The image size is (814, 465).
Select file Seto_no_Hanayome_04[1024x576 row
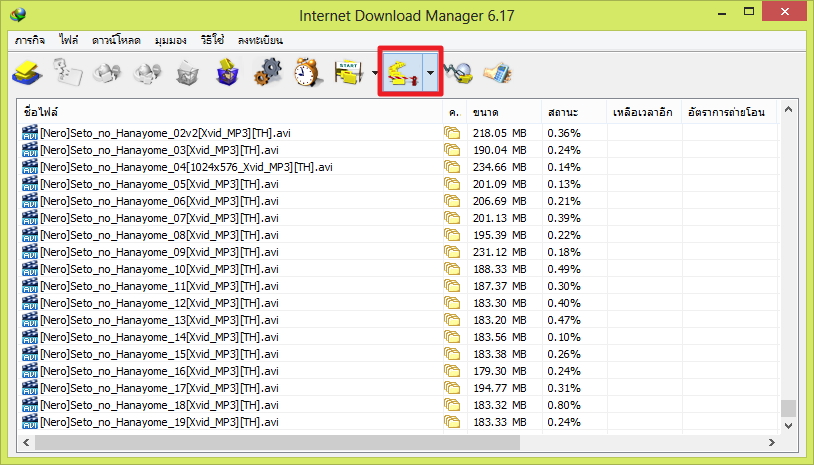(399, 167)
